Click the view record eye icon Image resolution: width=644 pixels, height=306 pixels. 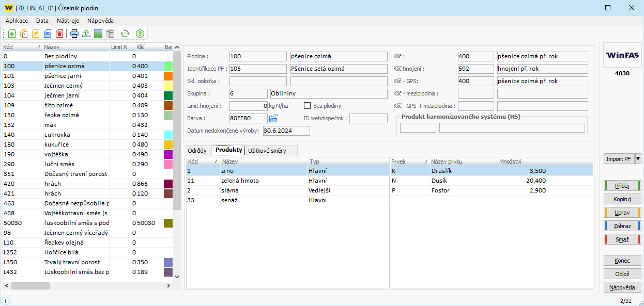coord(48,34)
